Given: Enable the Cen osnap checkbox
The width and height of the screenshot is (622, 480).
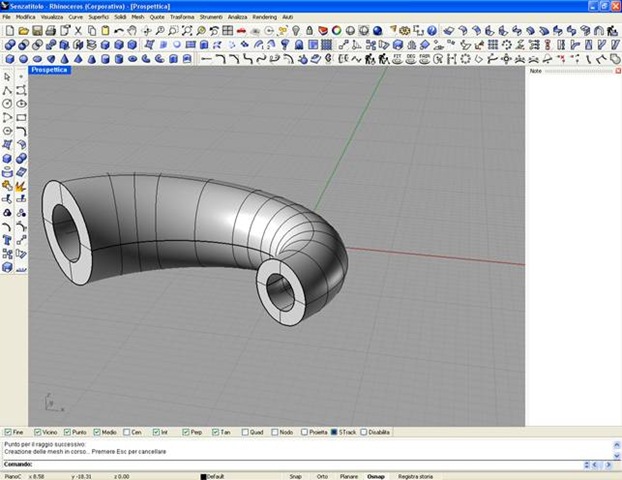Looking at the screenshot, I should point(127,432).
